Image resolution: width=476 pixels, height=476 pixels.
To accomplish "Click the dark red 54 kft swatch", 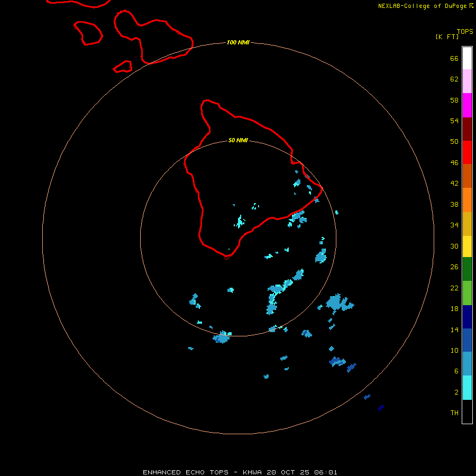I will coord(467,129).
